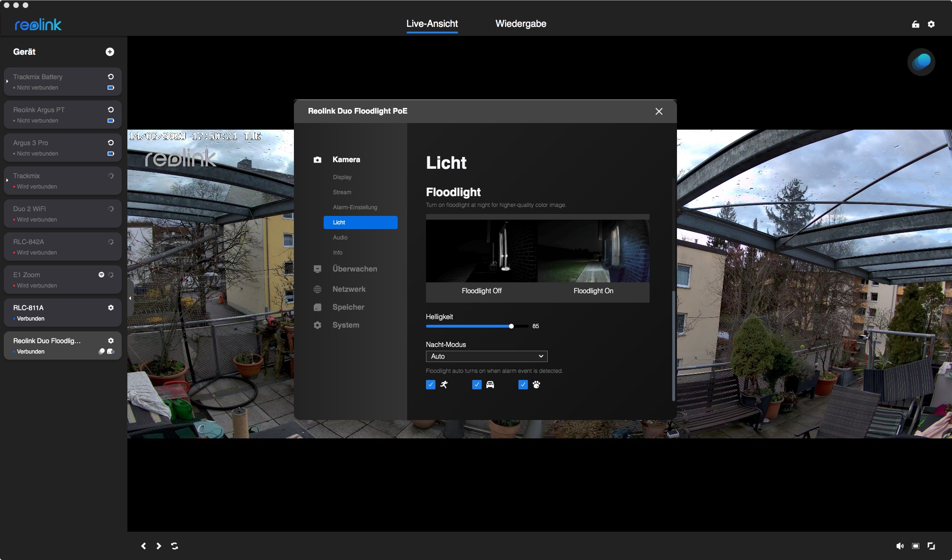Open Nacht-Modus Auto dropdown
The width and height of the screenshot is (952, 560).
pyautogui.click(x=486, y=356)
